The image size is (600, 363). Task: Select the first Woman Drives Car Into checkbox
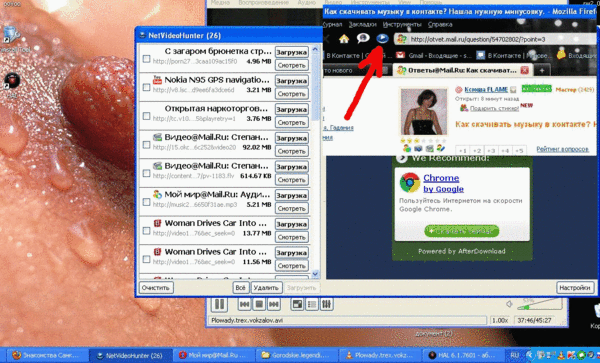pos(146,231)
